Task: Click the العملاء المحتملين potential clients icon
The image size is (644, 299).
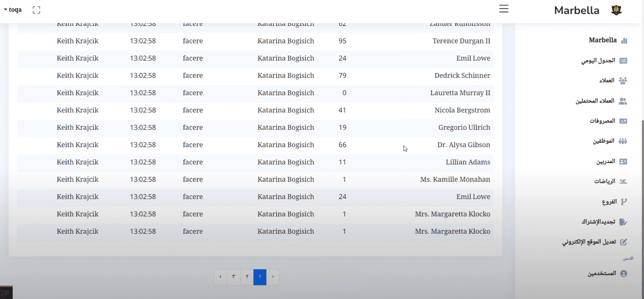Action: click(x=623, y=101)
